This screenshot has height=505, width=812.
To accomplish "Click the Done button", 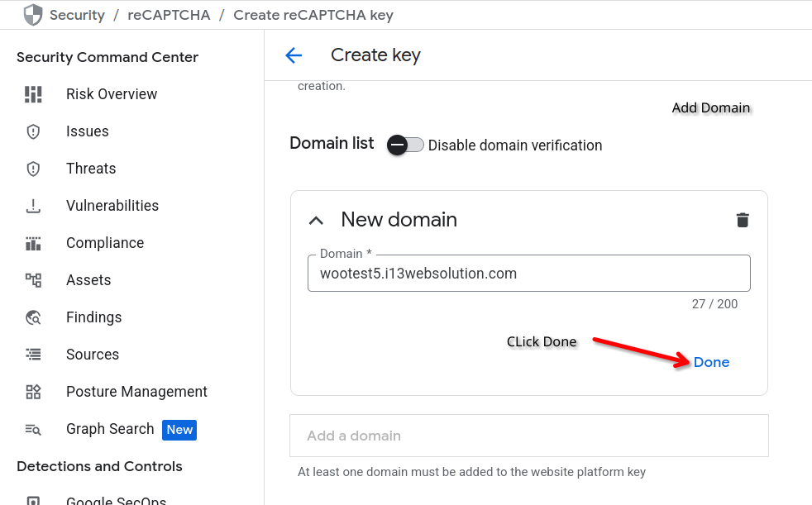I will [711, 362].
